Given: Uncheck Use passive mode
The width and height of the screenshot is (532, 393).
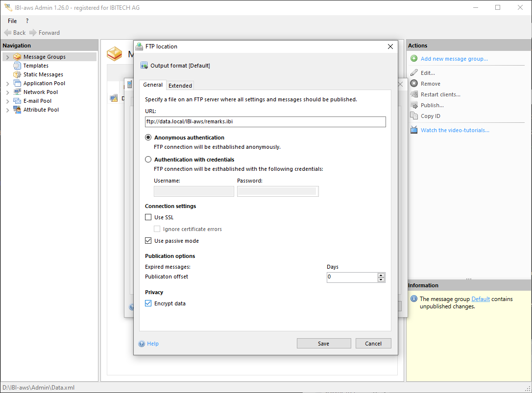Looking at the screenshot, I should 148,241.
